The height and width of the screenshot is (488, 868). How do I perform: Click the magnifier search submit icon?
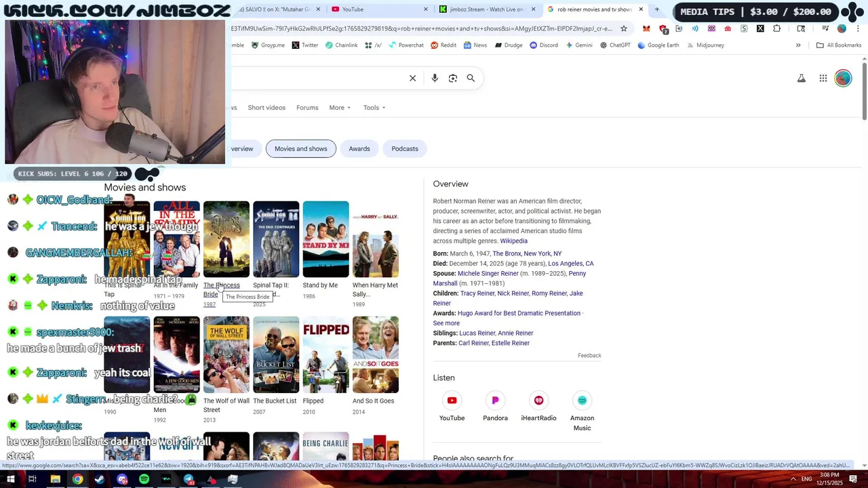coord(471,78)
